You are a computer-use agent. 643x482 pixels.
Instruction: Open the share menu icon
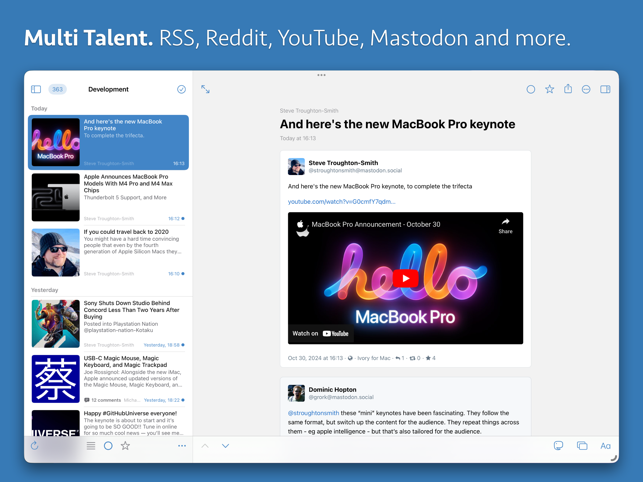[x=568, y=89]
